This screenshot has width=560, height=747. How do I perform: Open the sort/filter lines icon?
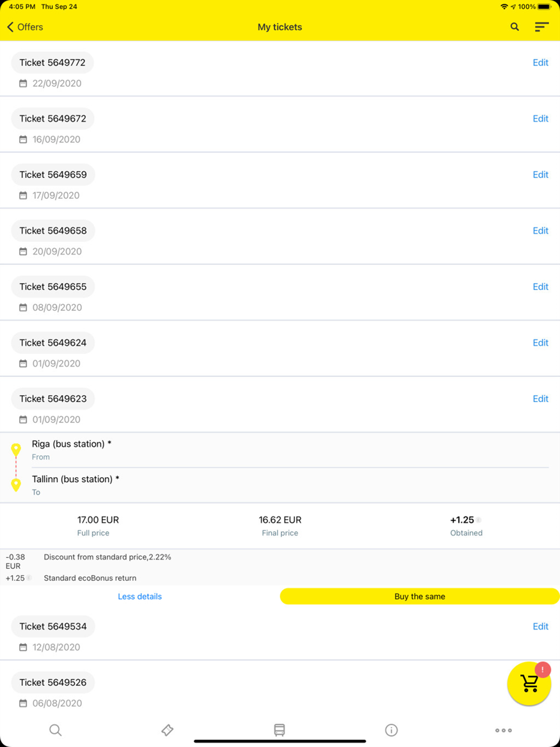point(541,27)
